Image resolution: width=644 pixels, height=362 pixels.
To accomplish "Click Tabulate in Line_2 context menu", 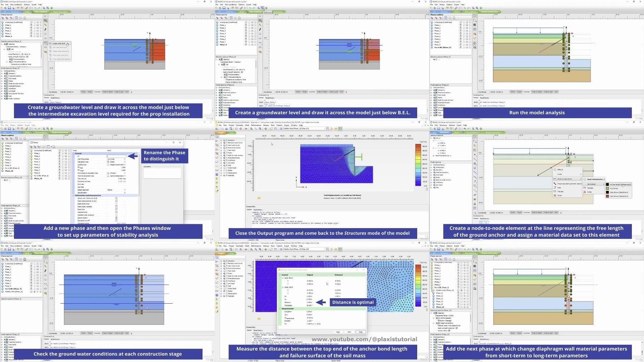I will [560, 192].
